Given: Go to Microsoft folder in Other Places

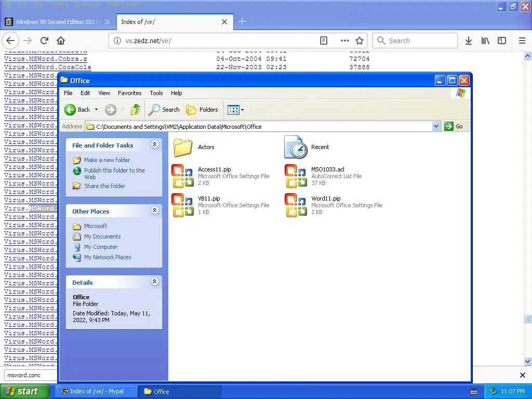Looking at the screenshot, I should (x=96, y=226).
